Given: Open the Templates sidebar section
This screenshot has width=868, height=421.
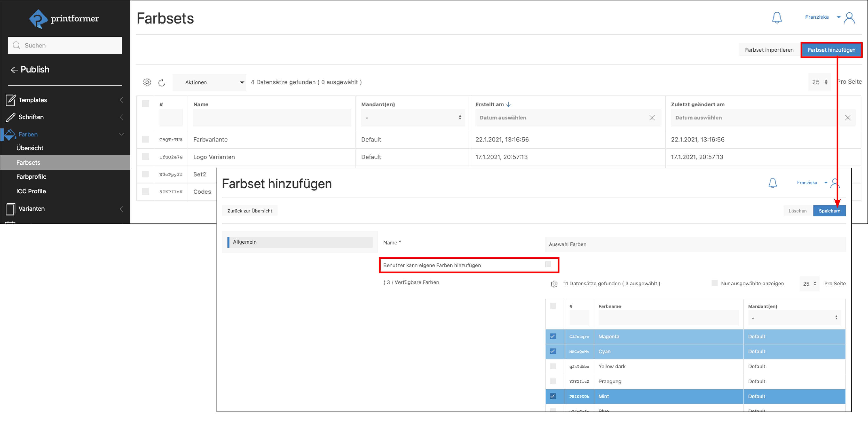Looking at the screenshot, I should [x=33, y=100].
